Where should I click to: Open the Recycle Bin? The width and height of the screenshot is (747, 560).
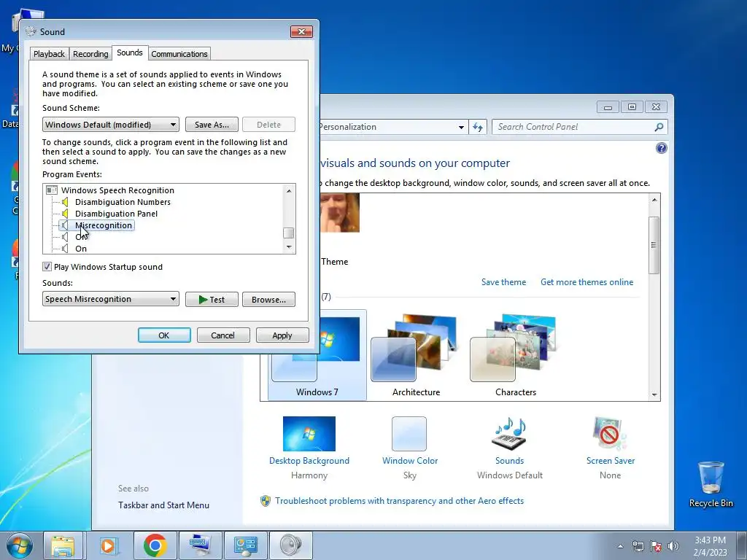pos(711,484)
